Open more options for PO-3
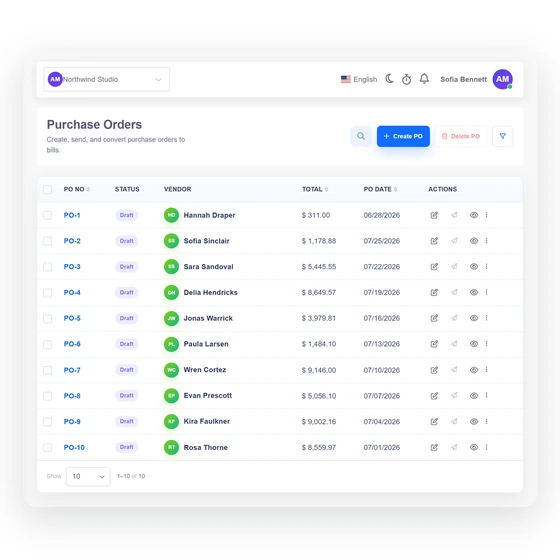The image size is (560, 560). [x=486, y=266]
